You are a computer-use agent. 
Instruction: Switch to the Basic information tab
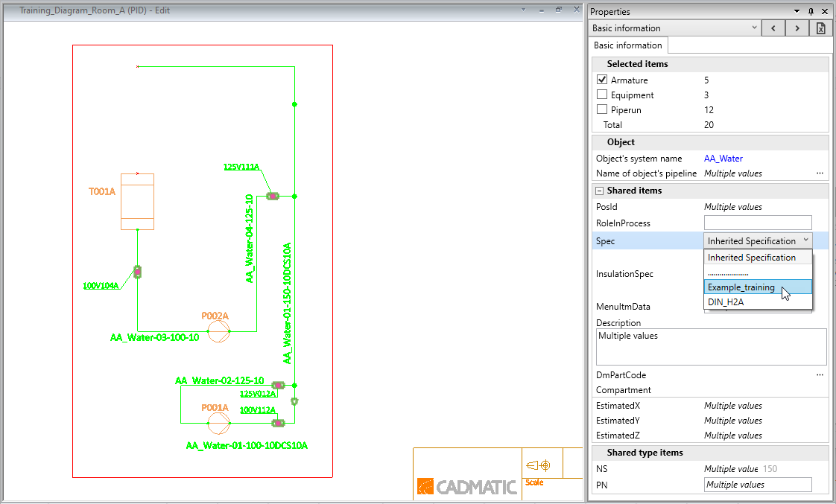click(x=627, y=45)
